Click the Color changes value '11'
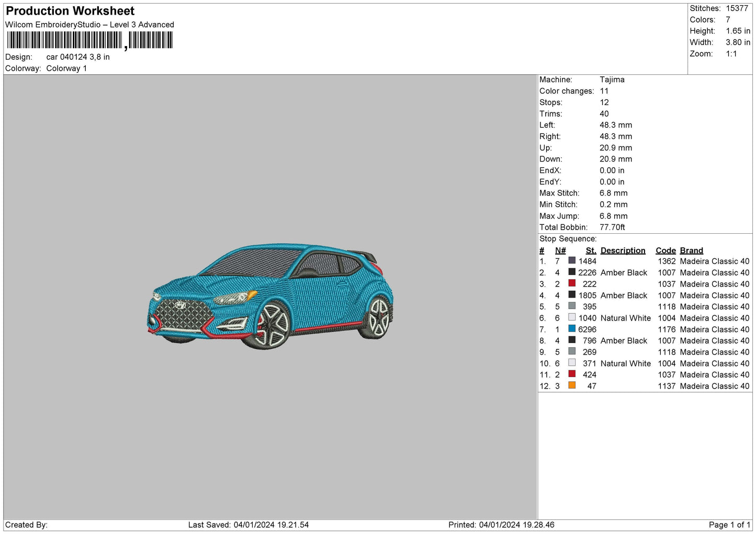This screenshot has width=756, height=534. [604, 91]
